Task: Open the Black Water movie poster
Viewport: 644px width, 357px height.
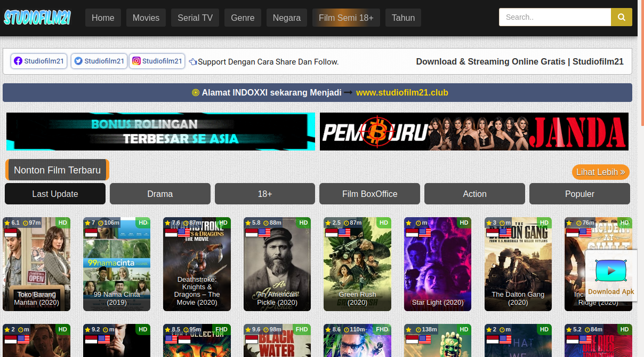Action: [x=277, y=340]
